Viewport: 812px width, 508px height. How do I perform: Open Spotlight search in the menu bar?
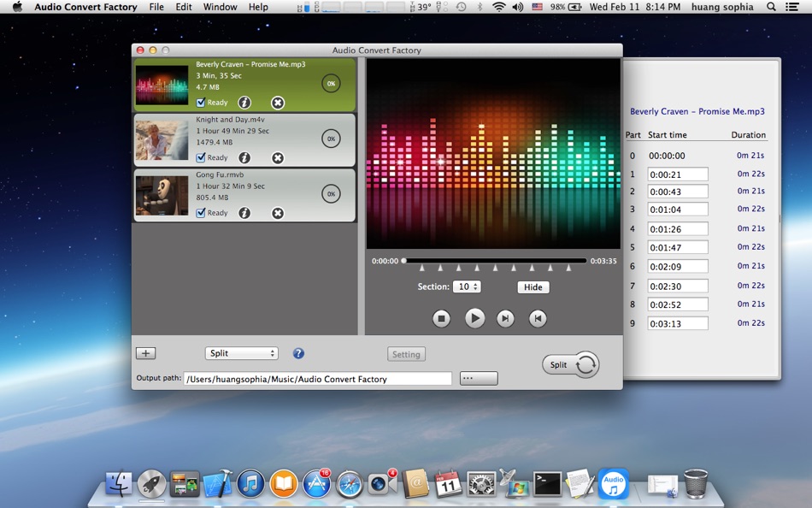(771, 7)
